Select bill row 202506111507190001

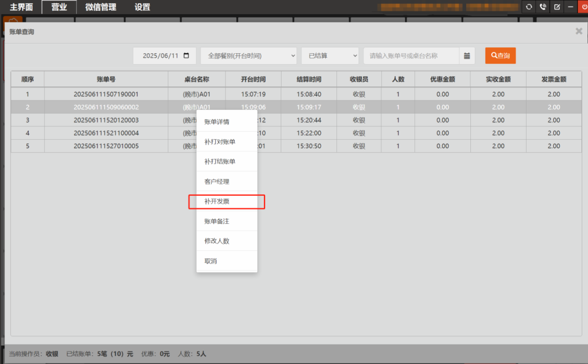(x=106, y=94)
